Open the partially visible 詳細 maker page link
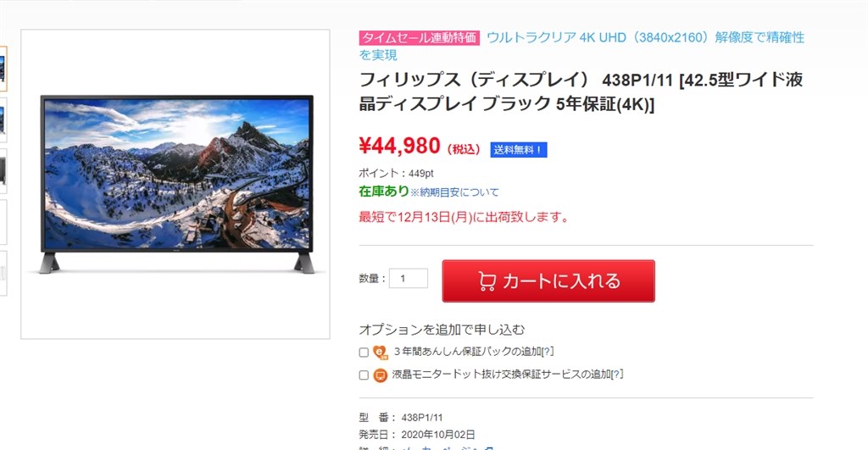 click(x=448, y=447)
